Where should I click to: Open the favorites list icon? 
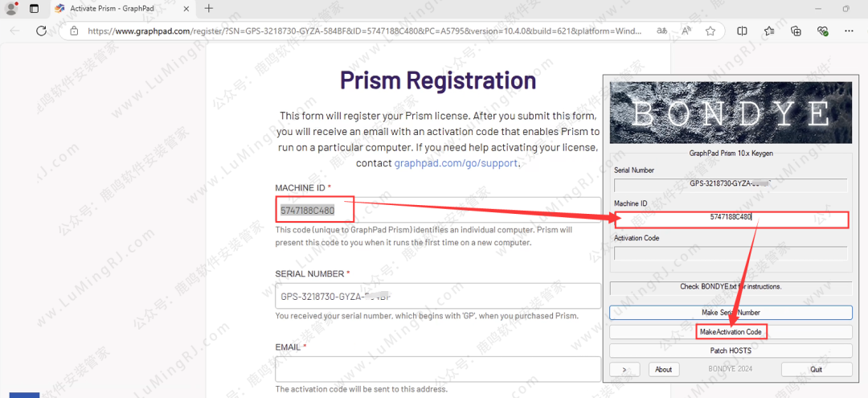pyautogui.click(x=769, y=31)
